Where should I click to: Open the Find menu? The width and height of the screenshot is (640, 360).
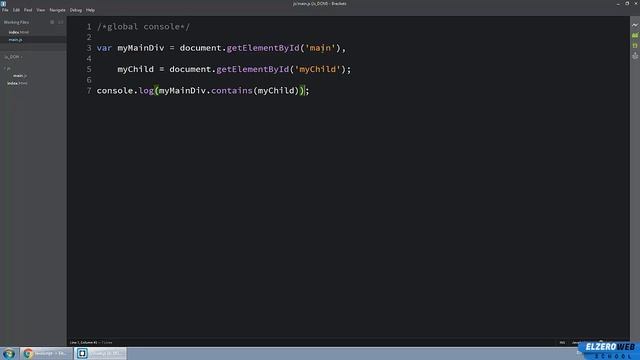click(x=28, y=10)
